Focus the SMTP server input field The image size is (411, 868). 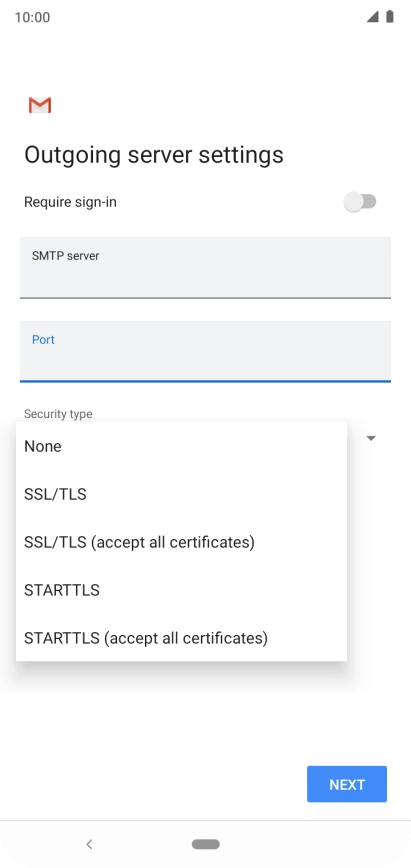(x=206, y=268)
